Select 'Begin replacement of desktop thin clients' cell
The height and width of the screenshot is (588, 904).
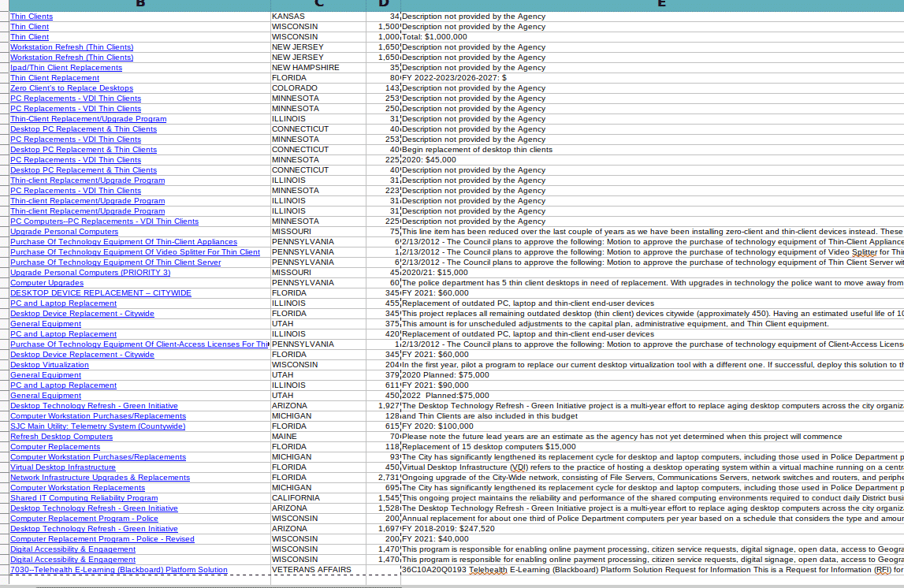(652, 150)
